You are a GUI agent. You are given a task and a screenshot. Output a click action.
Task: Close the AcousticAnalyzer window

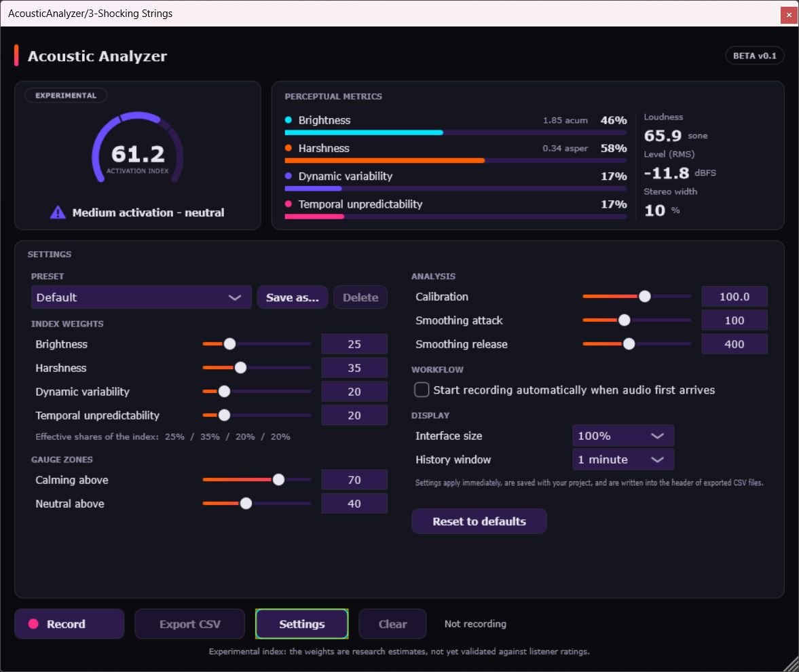789,15
